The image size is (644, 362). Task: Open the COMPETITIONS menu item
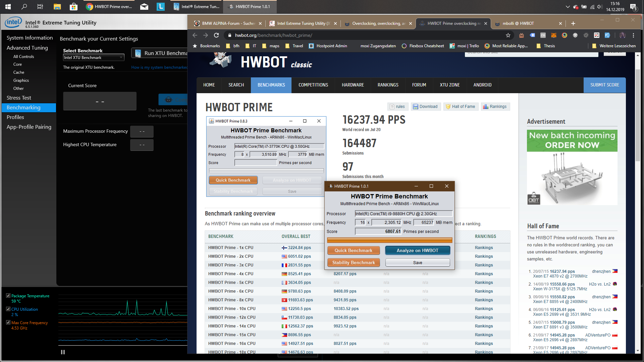pos(313,85)
